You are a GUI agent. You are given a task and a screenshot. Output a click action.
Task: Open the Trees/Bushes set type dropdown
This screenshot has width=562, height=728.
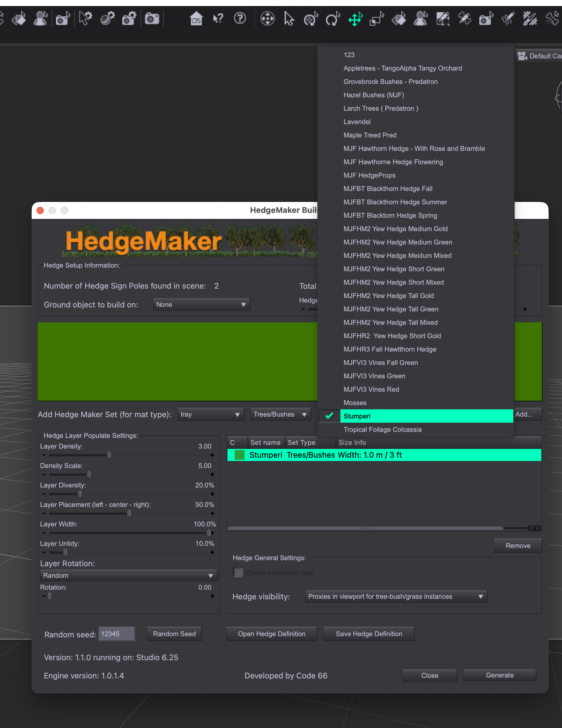[x=281, y=414]
